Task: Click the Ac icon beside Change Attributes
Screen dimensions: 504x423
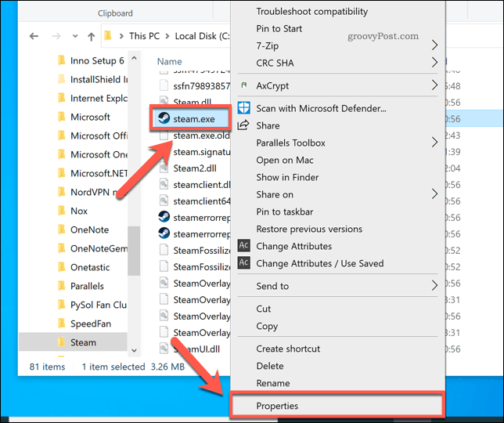Action: coord(243,246)
